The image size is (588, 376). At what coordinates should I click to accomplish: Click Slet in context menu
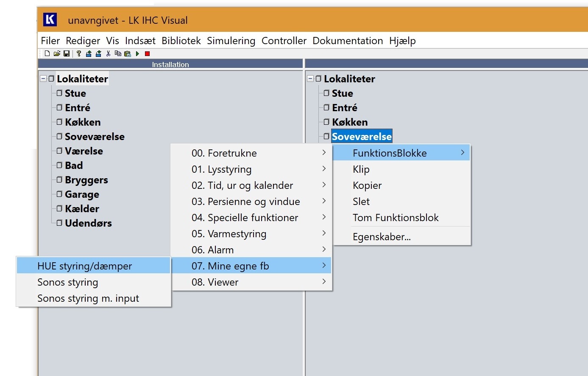402,202
